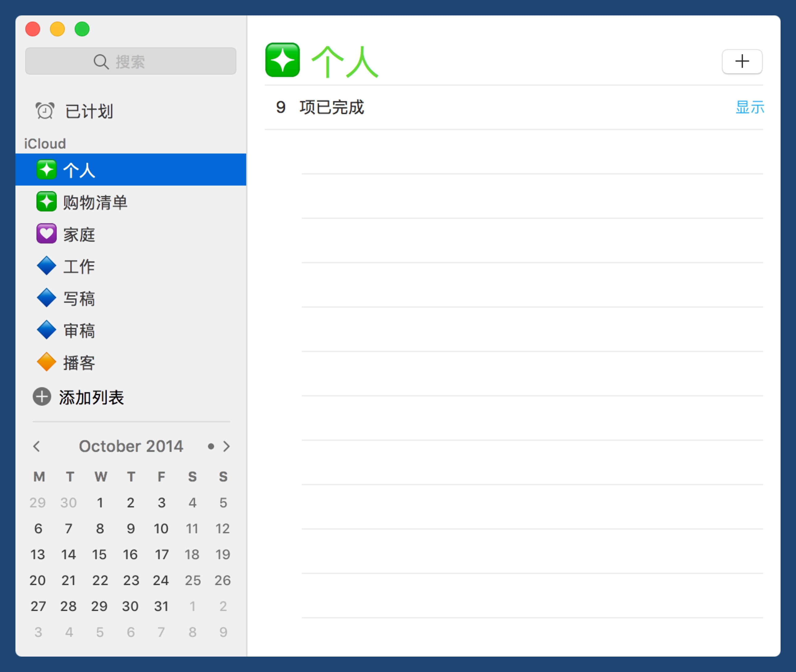
Task: Click the alarm clock icon beside 已计划
Action: [45, 111]
